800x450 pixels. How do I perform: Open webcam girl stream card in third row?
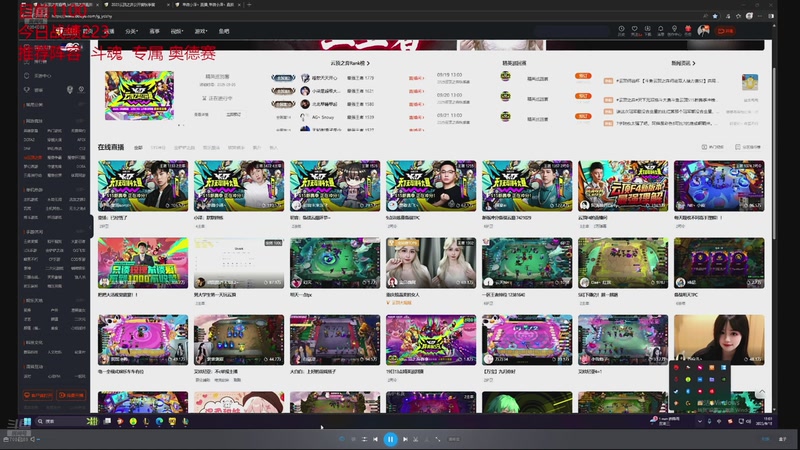(x=719, y=340)
